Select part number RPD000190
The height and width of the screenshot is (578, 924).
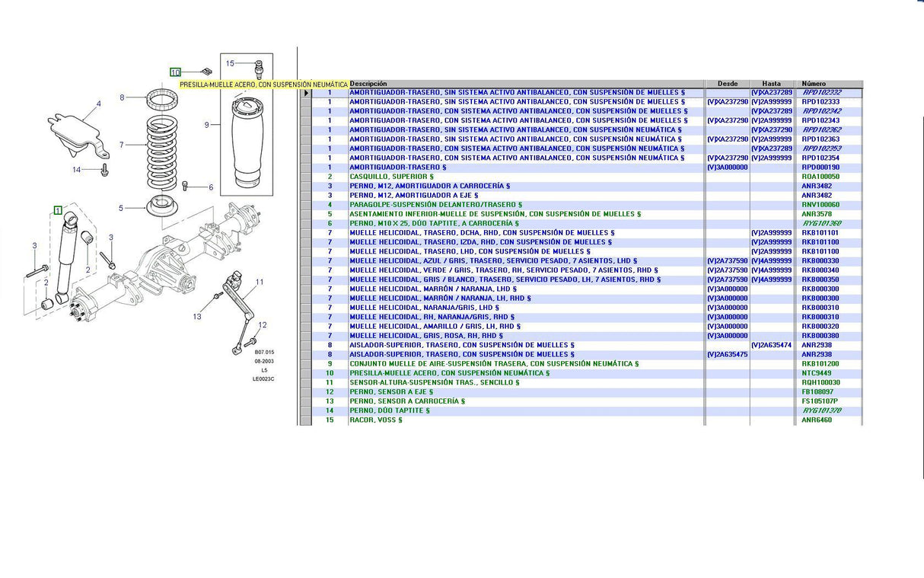point(821,168)
